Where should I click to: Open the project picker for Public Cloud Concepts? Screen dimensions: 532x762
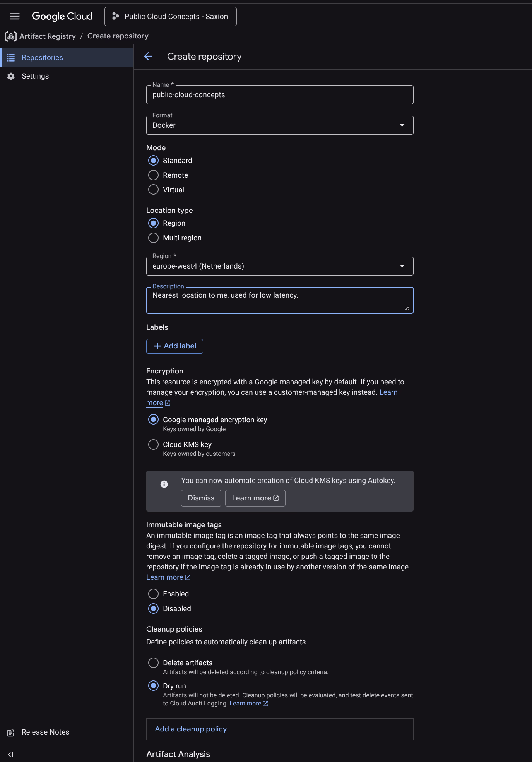click(170, 16)
